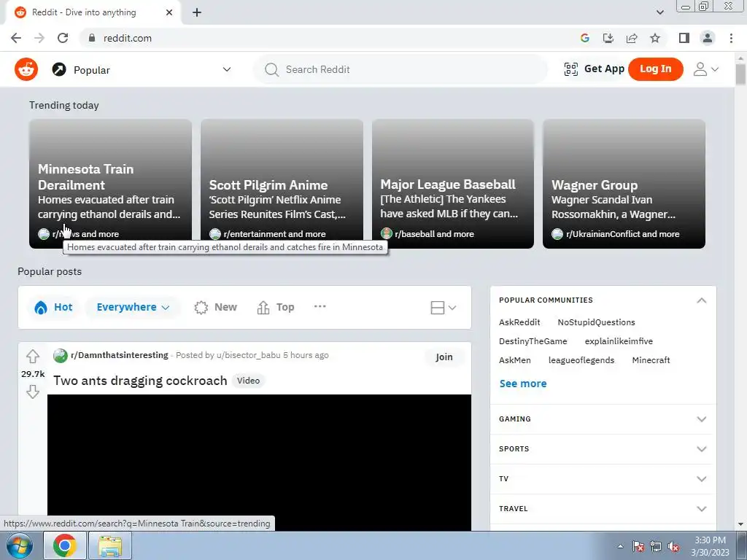
Task: Expand the Sports category
Action: point(603,449)
